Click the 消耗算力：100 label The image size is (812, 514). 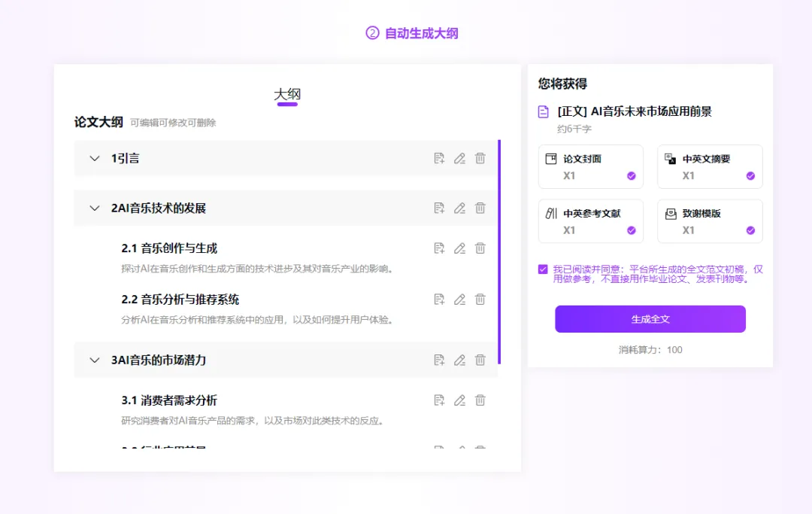[650, 350]
